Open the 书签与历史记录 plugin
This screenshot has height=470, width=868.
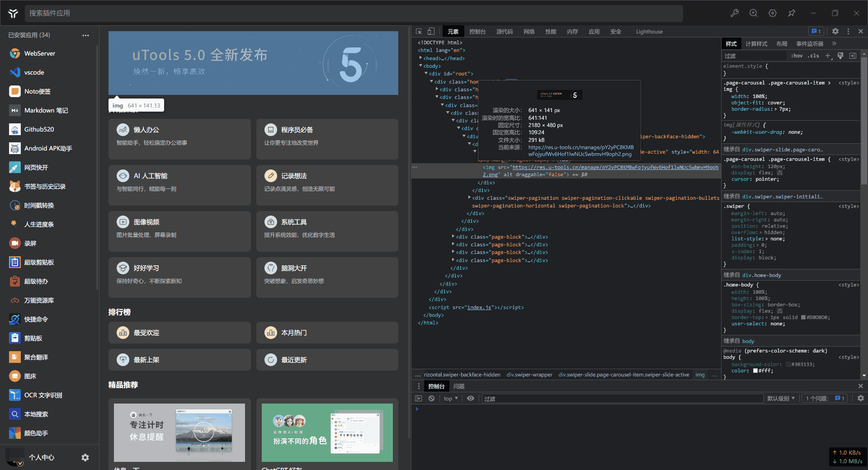tap(49, 186)
